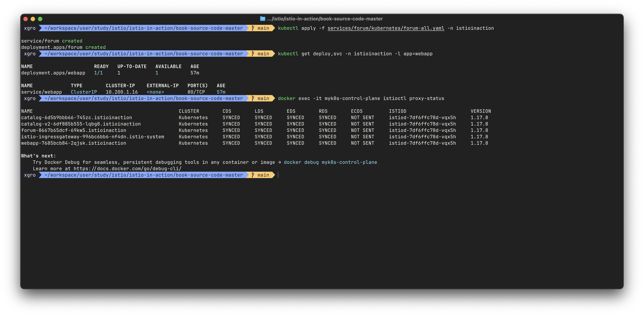Click the green zoom window button
Viewport: 644px width, 316px height.
[40, 19]
